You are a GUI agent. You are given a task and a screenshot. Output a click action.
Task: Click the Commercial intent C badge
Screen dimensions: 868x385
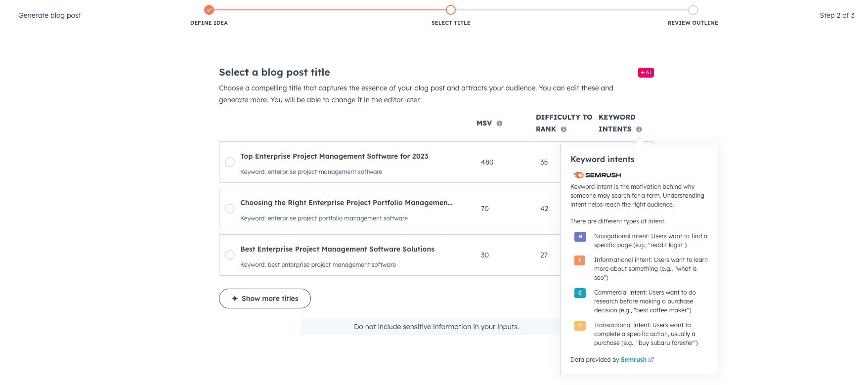[x=580, y=293]
